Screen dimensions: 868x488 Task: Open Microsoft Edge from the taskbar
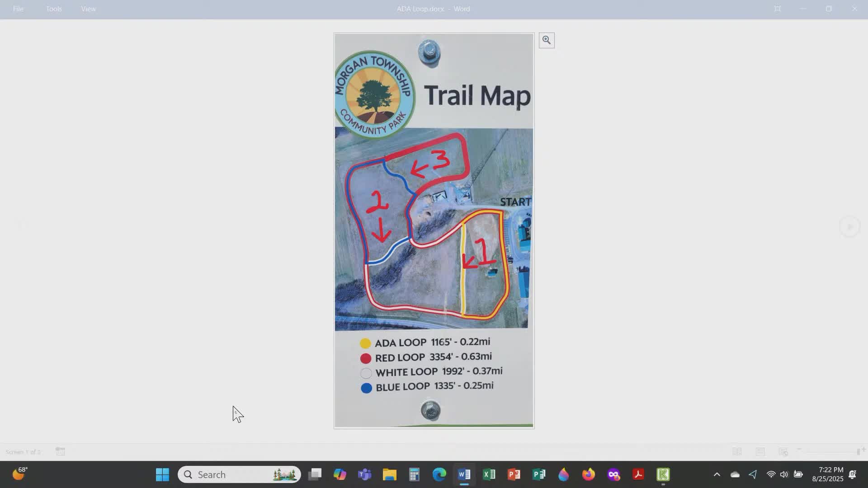(439, 474)
